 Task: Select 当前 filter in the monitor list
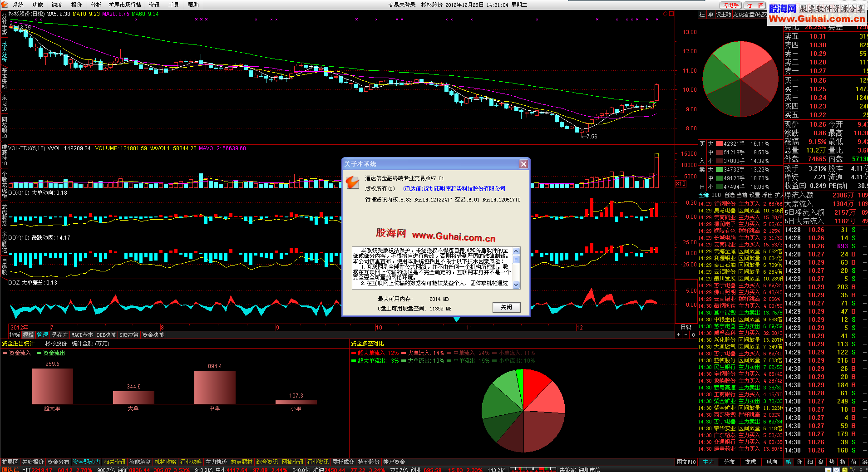click(x=742, y=195)
